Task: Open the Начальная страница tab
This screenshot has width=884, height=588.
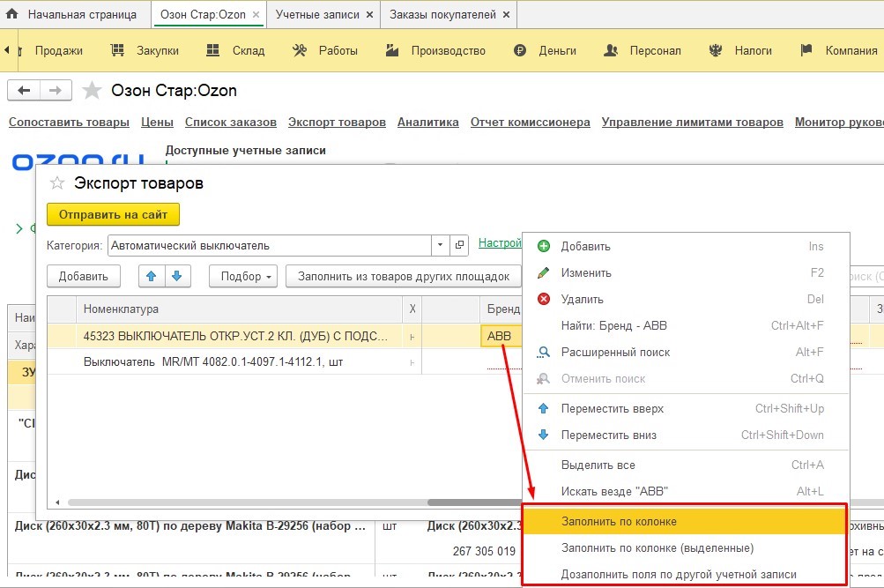Action: click(x=82, y=15)
